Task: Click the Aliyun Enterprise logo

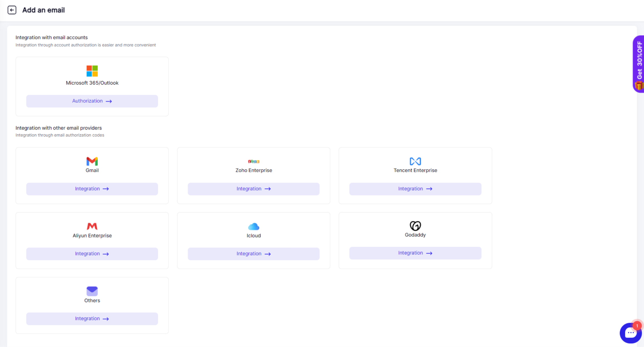Action: (92, 226)
